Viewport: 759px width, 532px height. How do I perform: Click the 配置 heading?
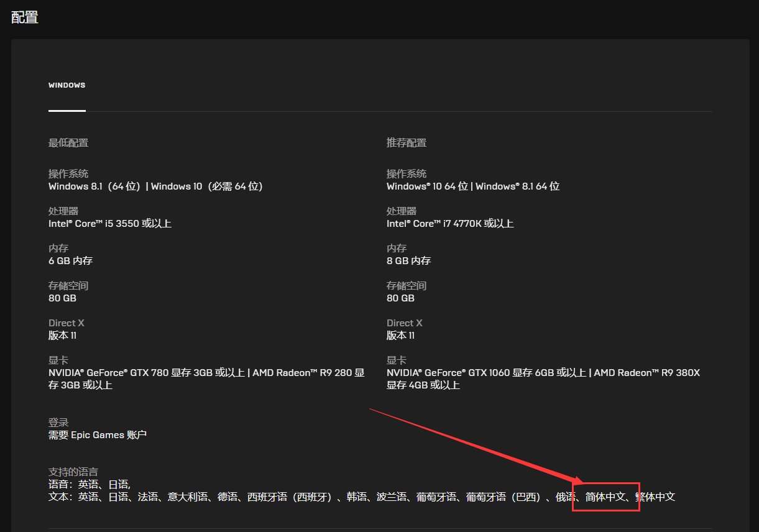pyautogui.click(x=25, y=17)
